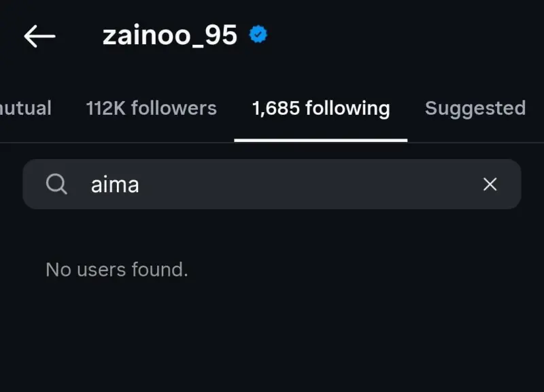Screen dimensions: 544x392
Task: Click the magnifying glass search icon
Action: click(x=56, y=183)
